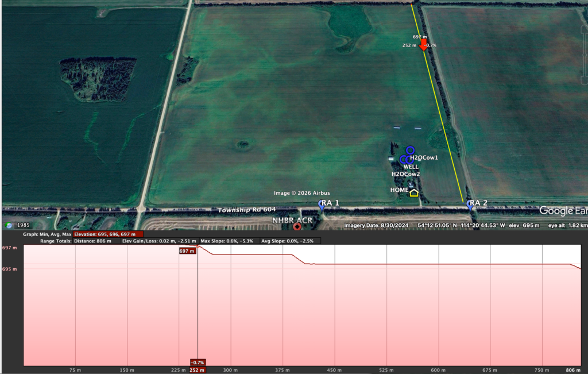
Task: Select the H2OCow2 placemark label
Action: (x=405, y=174)
